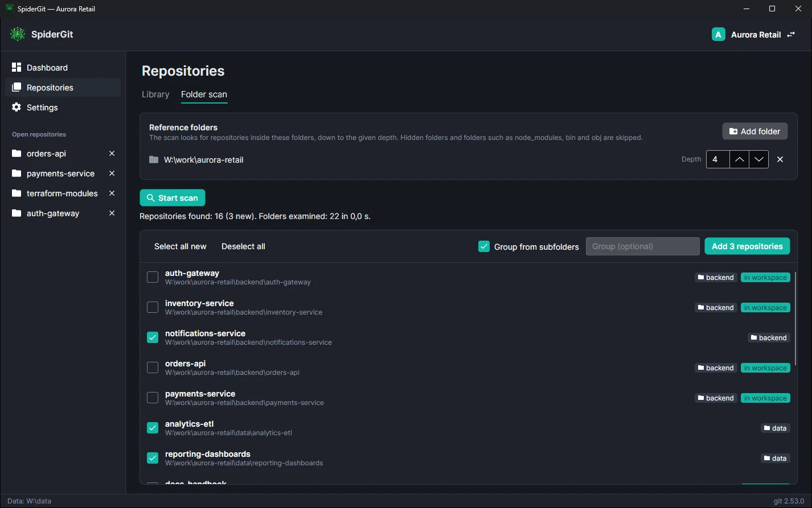Increase scan depth with up arrow
This screenshot has height=508, width=812.
pos(739,159)
